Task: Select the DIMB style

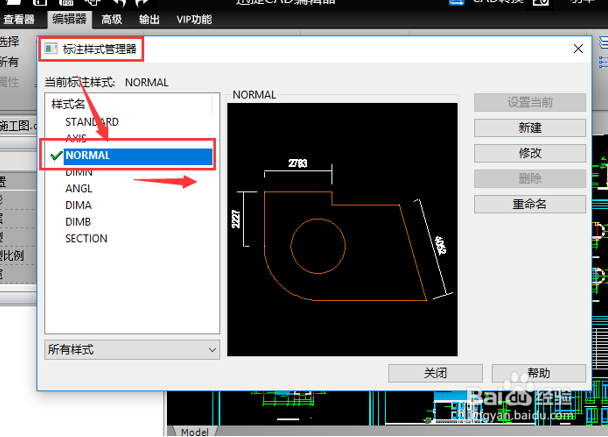Action: click(78, 222)
